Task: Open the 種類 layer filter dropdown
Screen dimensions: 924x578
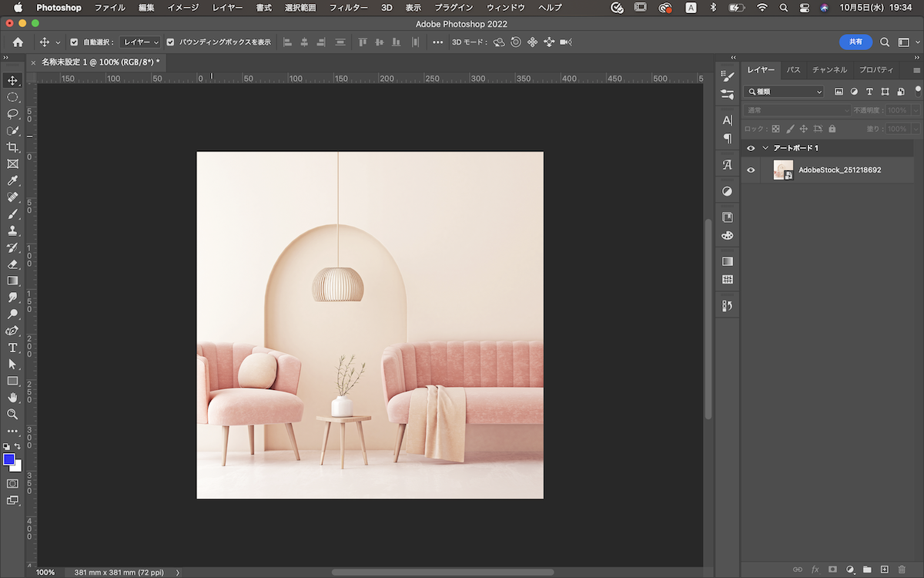Action: (x=785, y=92)
